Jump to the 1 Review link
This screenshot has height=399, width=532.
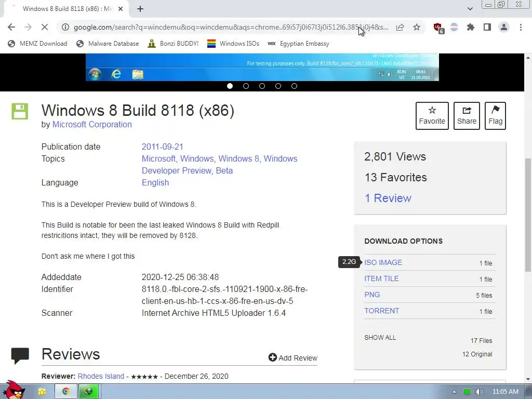[388, 198]
